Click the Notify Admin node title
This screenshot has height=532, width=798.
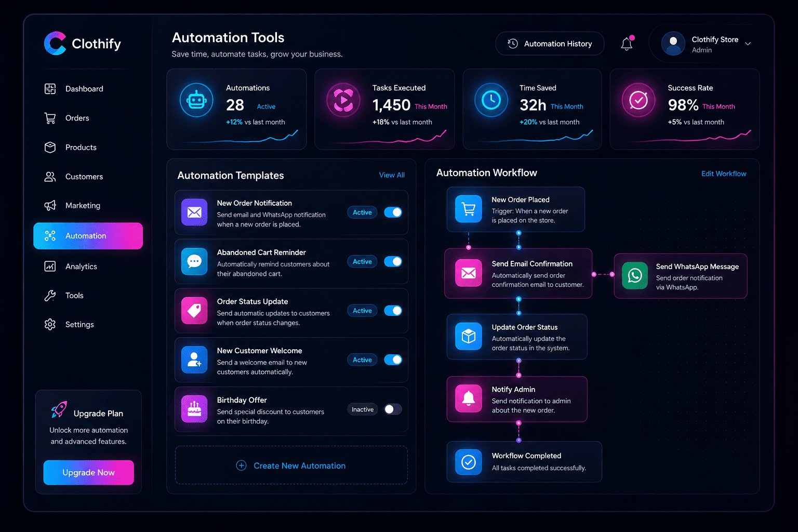point(513,389)
